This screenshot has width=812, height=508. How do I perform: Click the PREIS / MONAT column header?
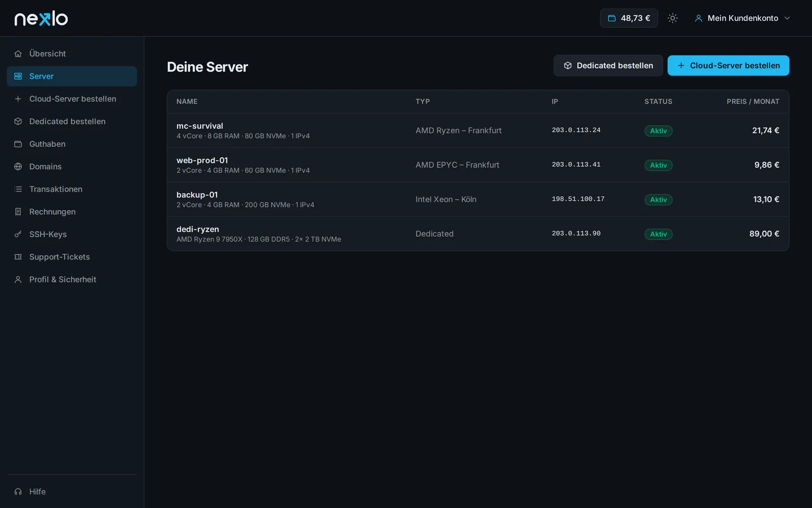(753, 102)
